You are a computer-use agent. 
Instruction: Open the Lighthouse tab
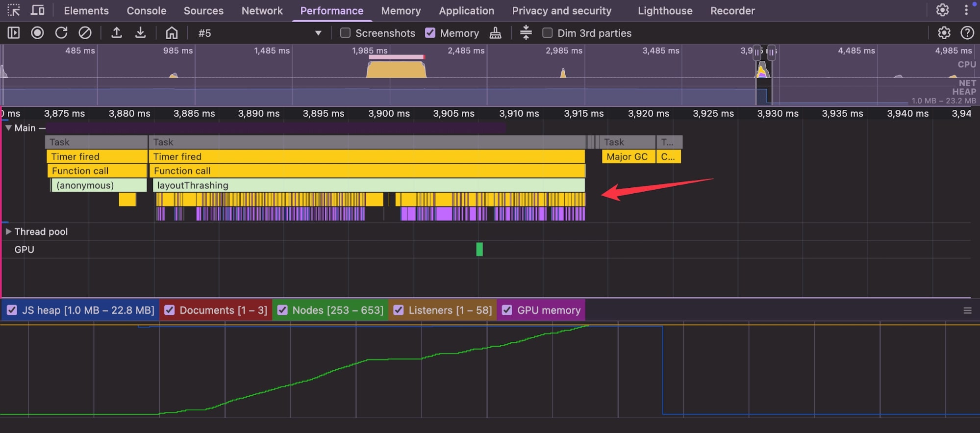(665, 11)
